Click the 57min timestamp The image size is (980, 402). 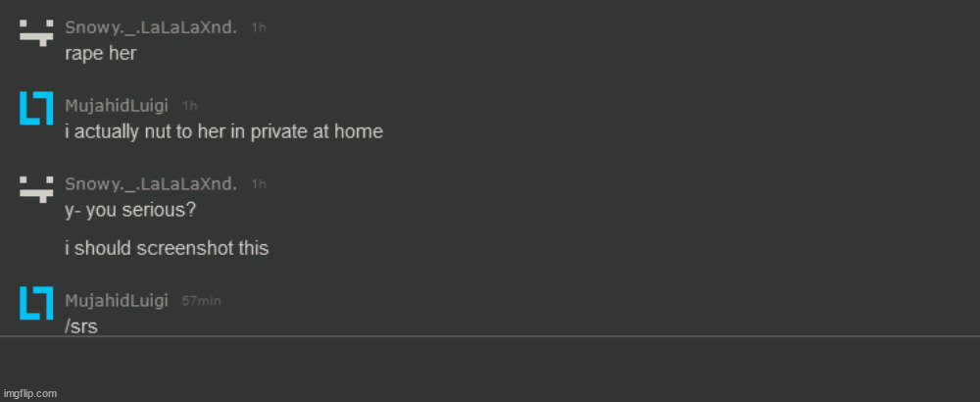pos(201,300)
